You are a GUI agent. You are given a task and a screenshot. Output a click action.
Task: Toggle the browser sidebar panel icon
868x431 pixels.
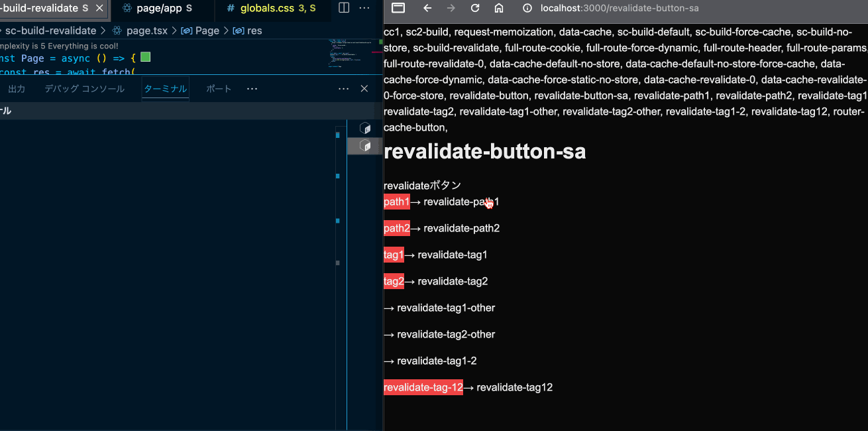pos(398,8)
